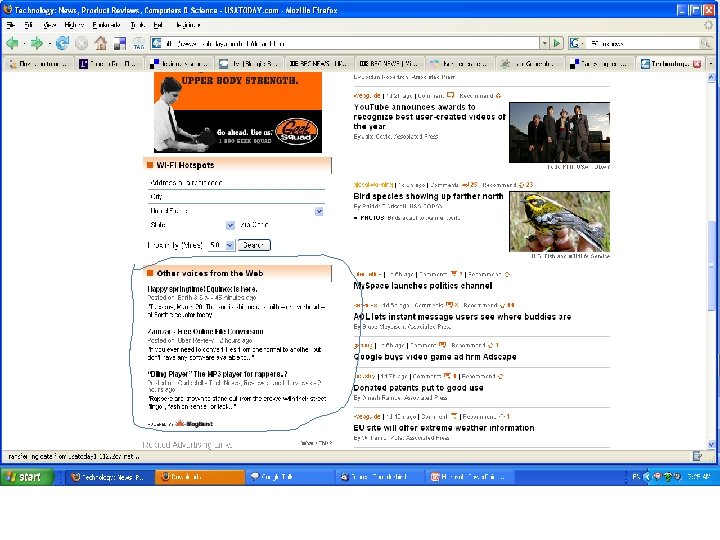Open the MP3 player for rappers post
Image resolution: width=720 pixels, height=540 pixels.
(x=217, y=374)
